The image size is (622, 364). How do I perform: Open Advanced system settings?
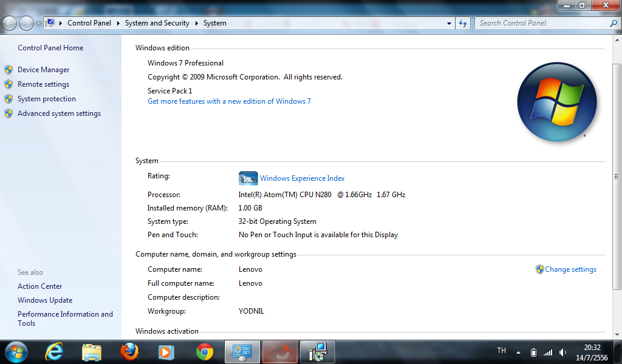pos(59,113)
